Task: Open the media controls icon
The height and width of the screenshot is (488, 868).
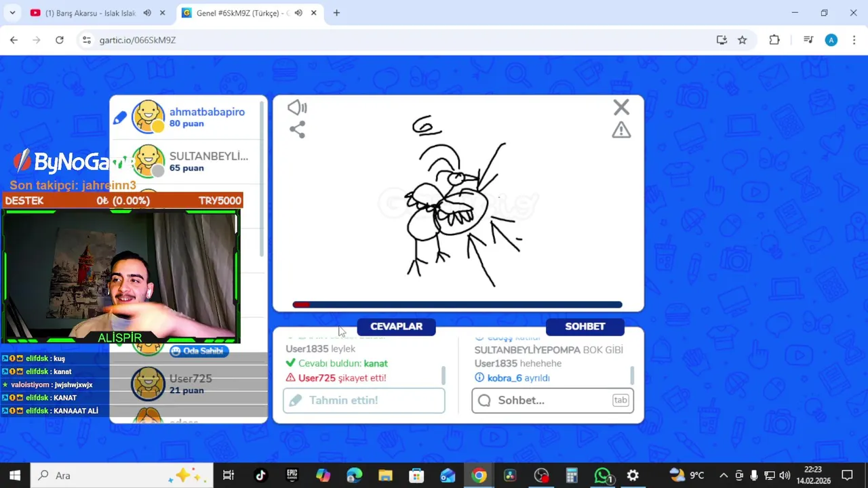Action: (x=808, y=40)
